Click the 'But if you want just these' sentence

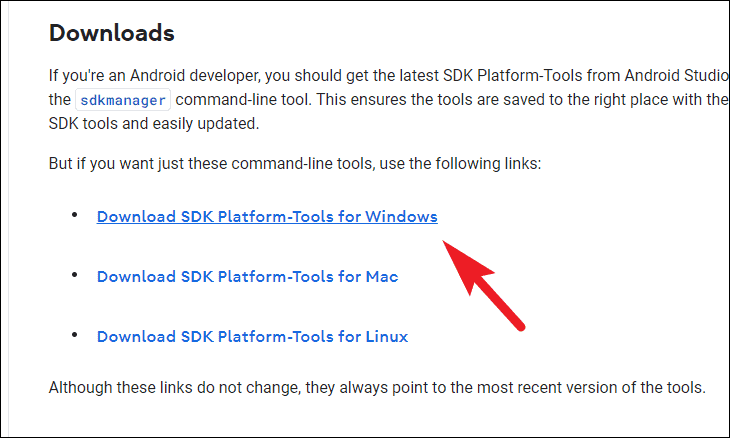295,164
